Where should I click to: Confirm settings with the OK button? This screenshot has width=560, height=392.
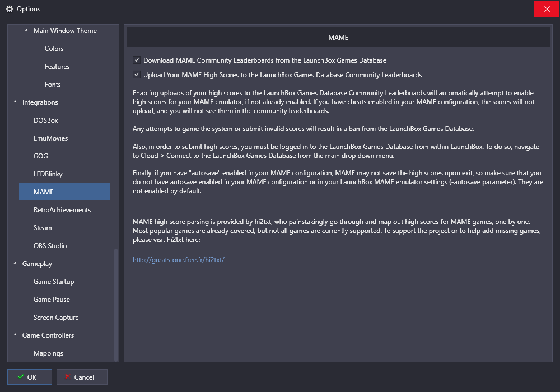pyautogui.click(x=30, y=377)
